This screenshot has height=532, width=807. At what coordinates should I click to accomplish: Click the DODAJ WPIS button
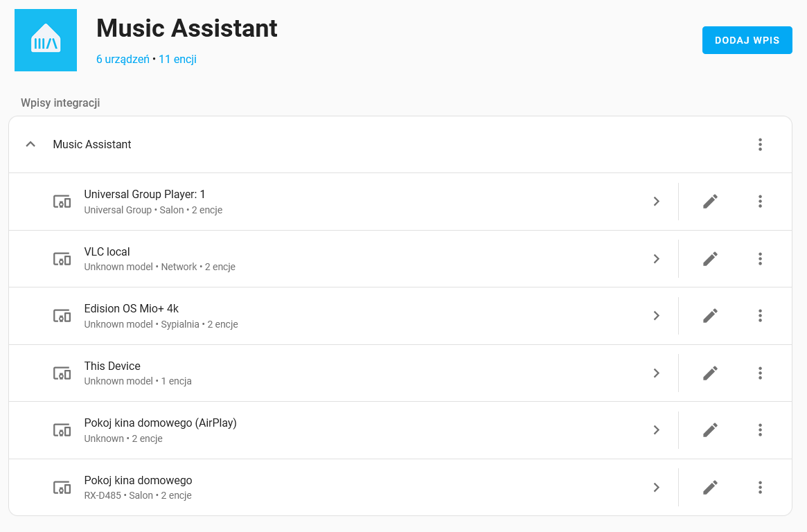[x=747, y=40]
